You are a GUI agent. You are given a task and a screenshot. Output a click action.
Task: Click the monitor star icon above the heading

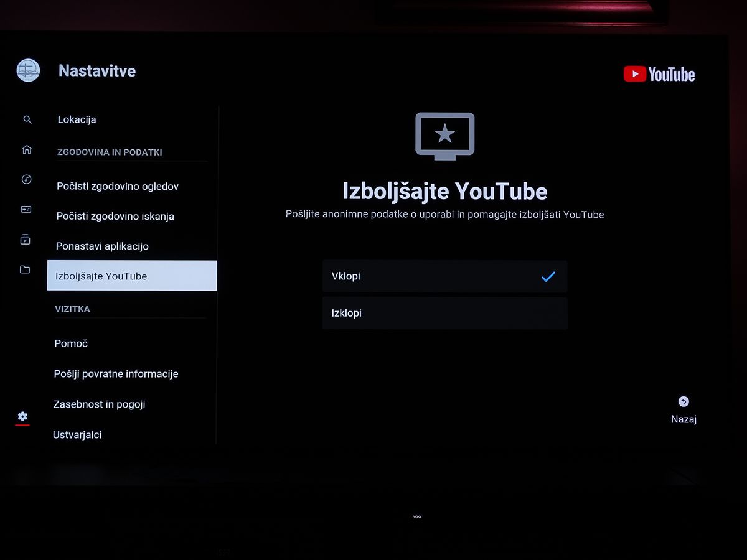click(444, 136)
